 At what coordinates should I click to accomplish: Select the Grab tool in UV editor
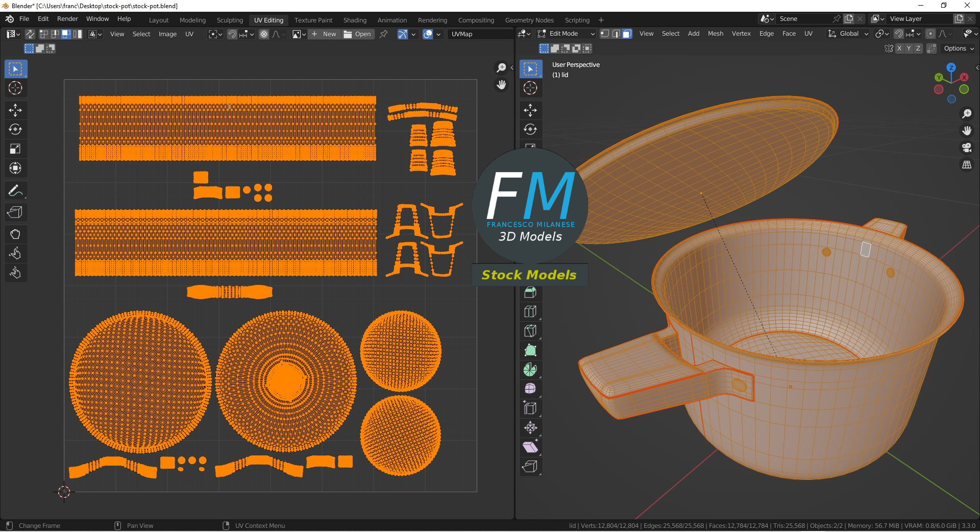(x=15, y=234)
